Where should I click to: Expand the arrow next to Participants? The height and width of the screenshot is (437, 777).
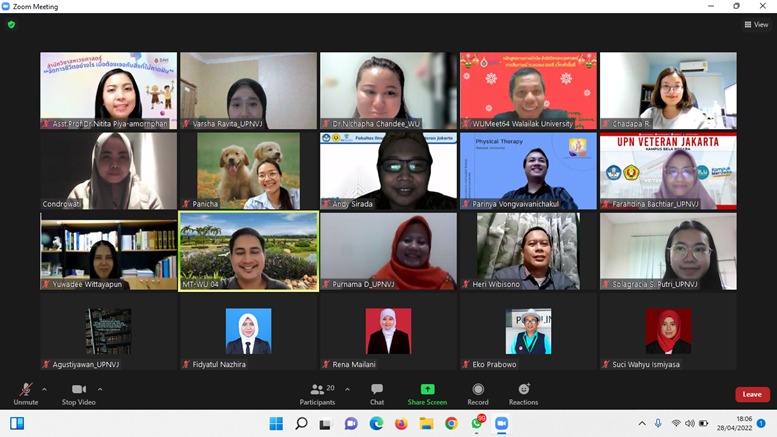pyautogui.click(x=347, y=389)
